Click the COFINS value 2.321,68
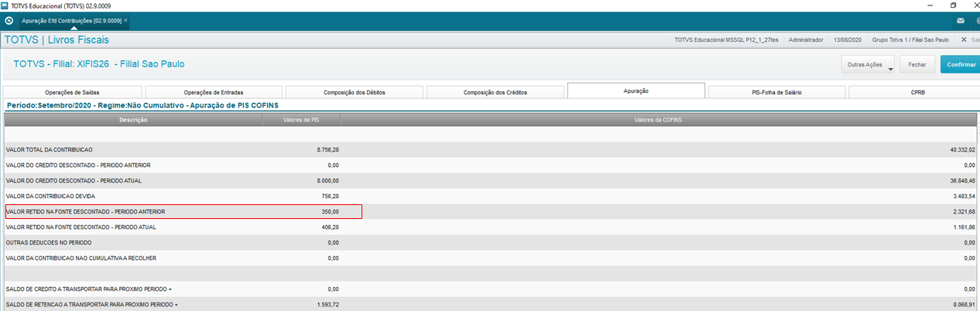The width and height of the screenshot is (980, 311). click(x=964, y=211)
